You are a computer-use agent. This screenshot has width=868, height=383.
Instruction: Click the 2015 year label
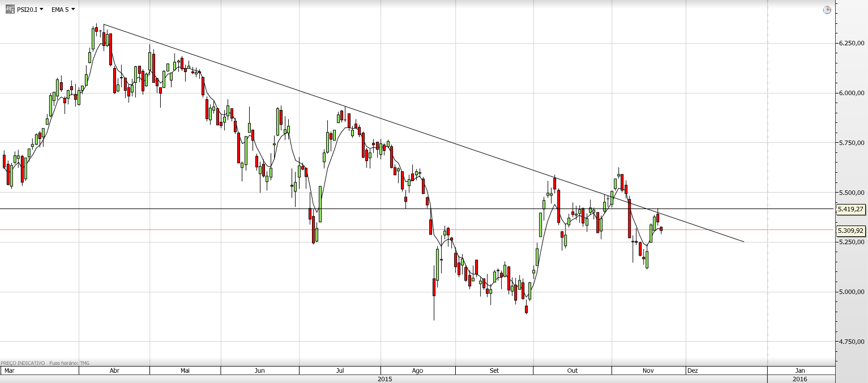pos(385,379)
